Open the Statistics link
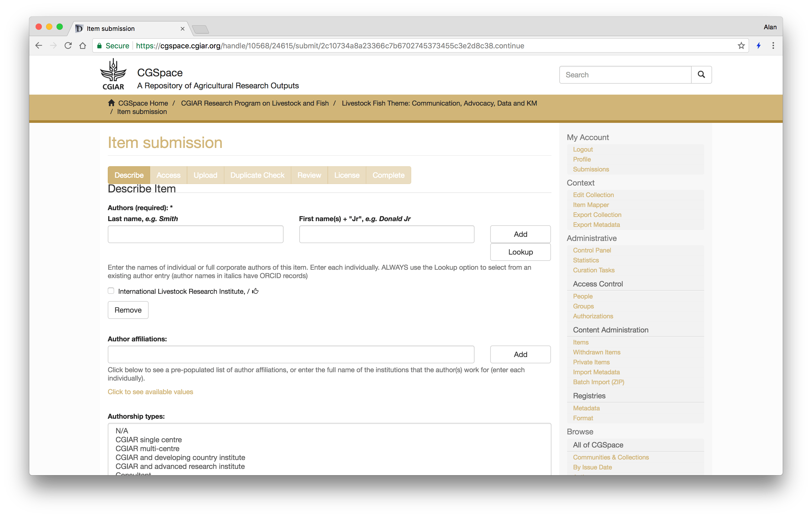Image resolution: width=812 pixels, height=517 pixels. pyautogui.click(x=586, y=260)
